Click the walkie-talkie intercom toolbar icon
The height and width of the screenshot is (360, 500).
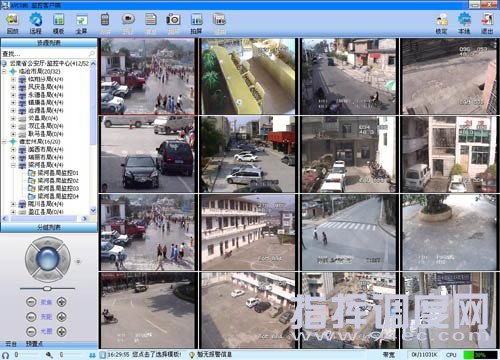tap(105, 19)
